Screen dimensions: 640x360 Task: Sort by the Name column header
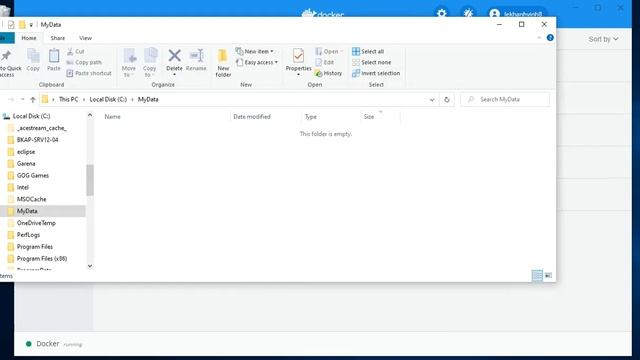point(112,117)
